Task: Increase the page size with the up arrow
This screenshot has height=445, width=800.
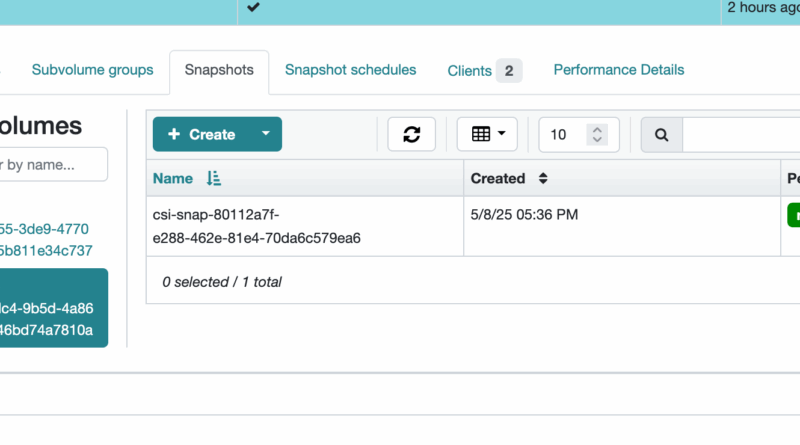Action: [597, 130]
